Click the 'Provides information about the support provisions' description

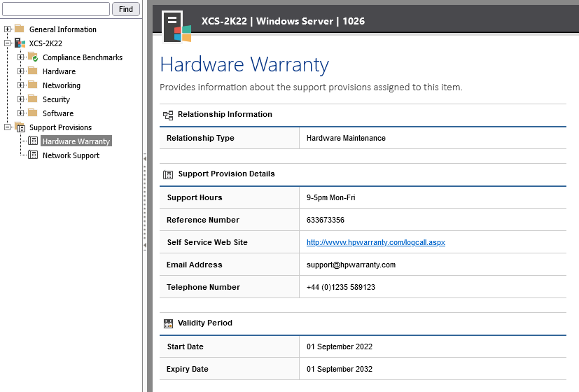pos(311,87)
